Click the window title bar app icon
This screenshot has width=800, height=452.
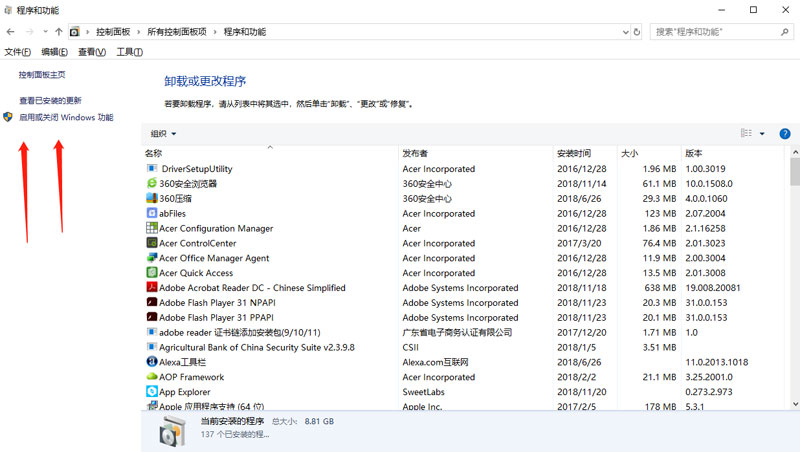click(8, 10)
